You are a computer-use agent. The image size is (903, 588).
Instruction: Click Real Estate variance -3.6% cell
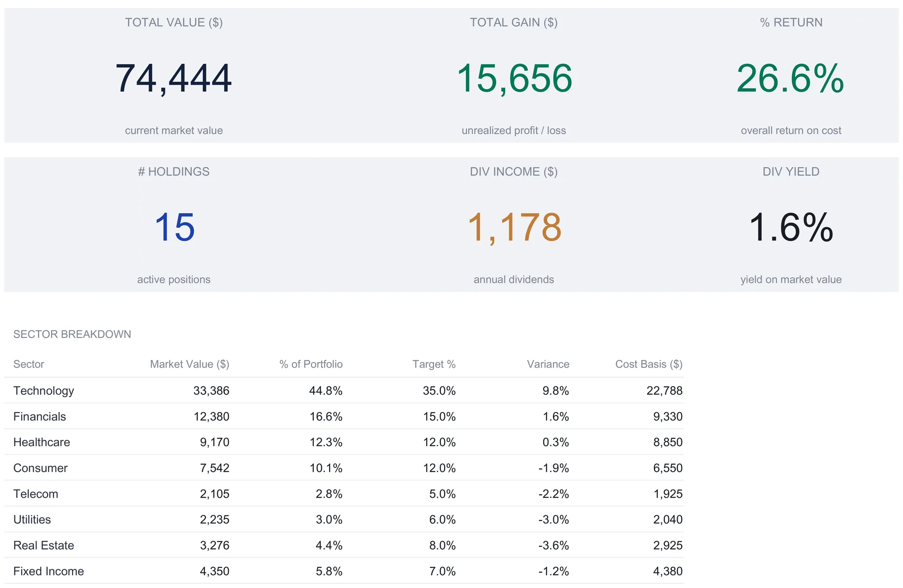coord(554,545)
